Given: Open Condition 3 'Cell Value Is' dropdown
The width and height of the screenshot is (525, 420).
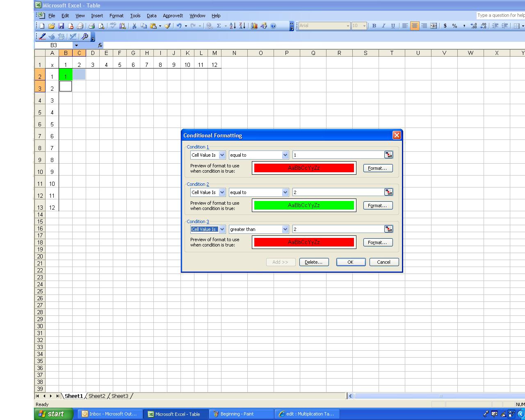Looking at the screenshot, I should pyautogui.click(x=222, y=229).
